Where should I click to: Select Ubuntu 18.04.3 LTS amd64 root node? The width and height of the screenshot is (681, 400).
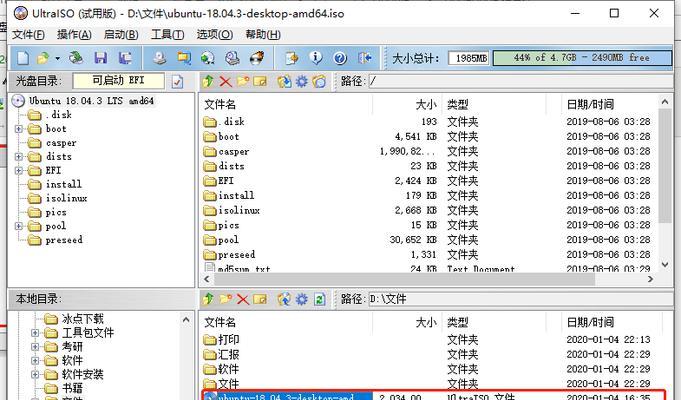click(x=91, y=101)
